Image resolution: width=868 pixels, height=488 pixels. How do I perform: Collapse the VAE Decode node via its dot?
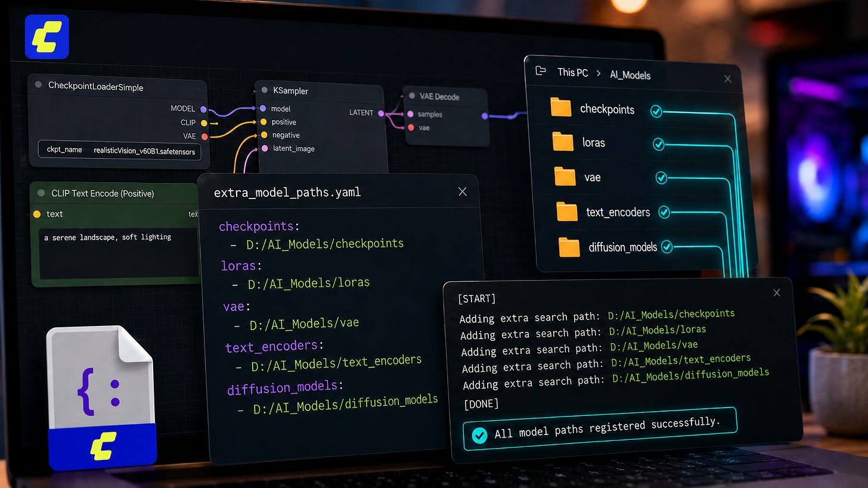pos(412,95)
